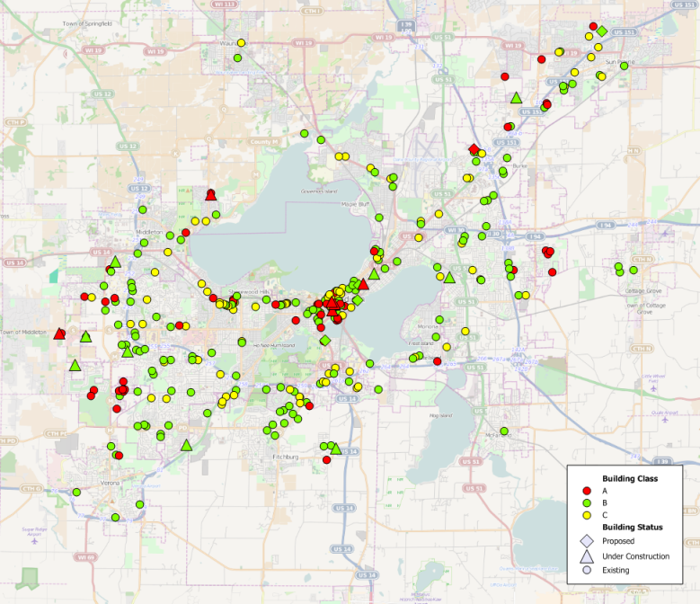This screenshot has width=700, height=604.
Task: Click the Existing circle symbol in legend
Action: click(586, 570)
